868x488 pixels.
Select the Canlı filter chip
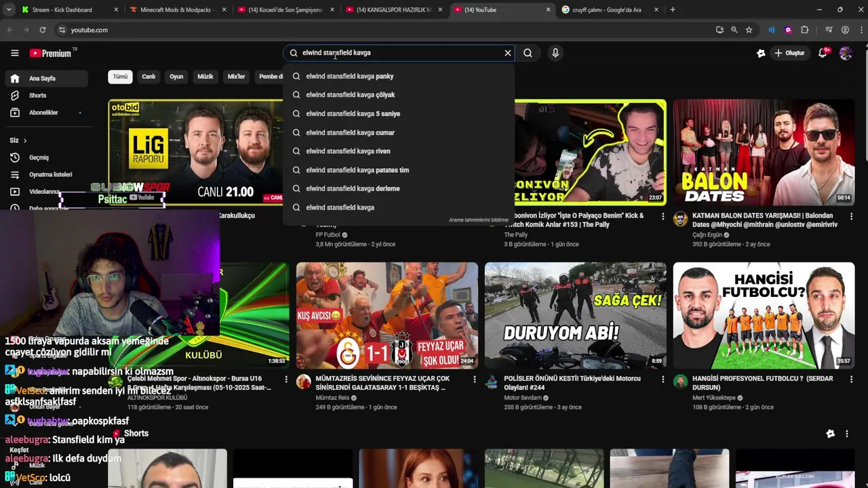pyautogui.click(x=149, y=77)
